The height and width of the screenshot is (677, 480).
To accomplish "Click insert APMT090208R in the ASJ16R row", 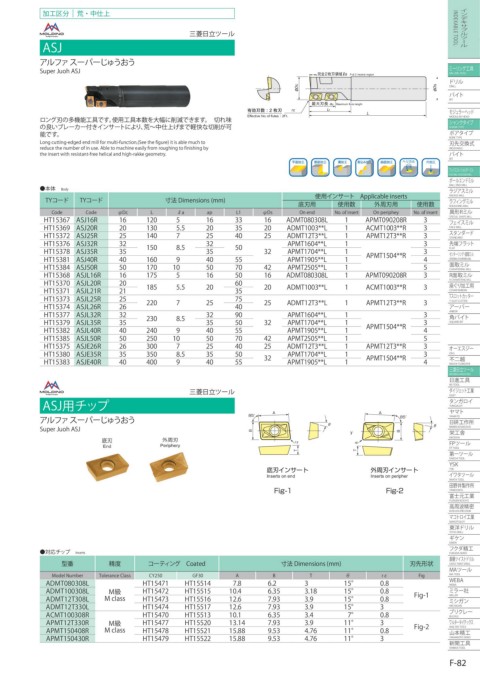I will coord(386,220).
